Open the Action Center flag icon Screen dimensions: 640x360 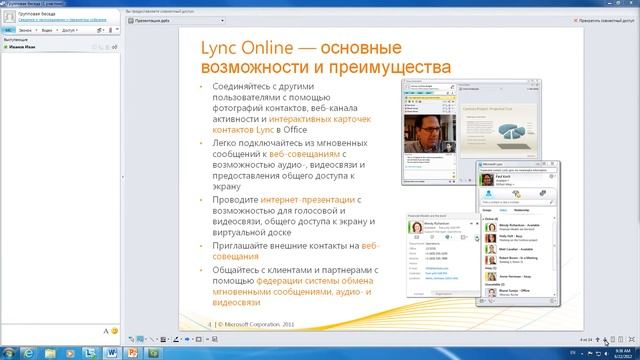590,353
